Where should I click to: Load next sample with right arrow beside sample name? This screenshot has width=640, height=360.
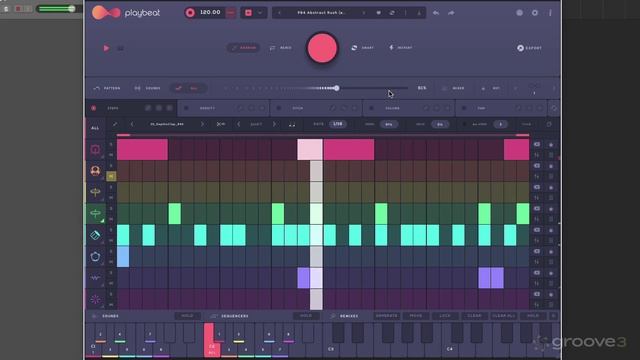202,124
